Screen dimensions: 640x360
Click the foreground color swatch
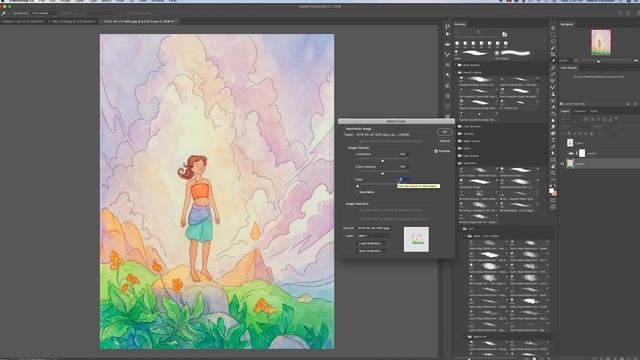[x=551, y=191]
